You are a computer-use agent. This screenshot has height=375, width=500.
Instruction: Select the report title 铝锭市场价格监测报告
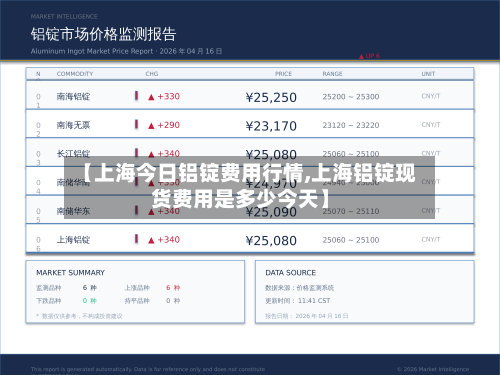click(x=103, y=34)
